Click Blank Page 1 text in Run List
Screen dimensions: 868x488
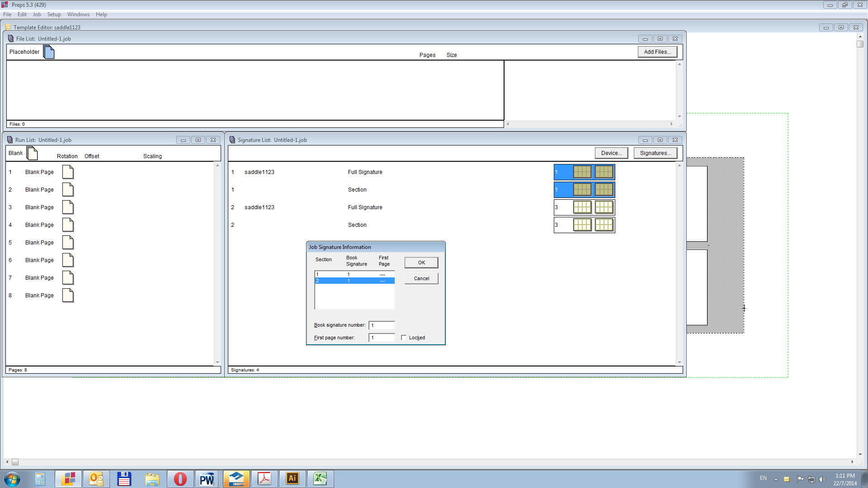click(x=39, y=172)
